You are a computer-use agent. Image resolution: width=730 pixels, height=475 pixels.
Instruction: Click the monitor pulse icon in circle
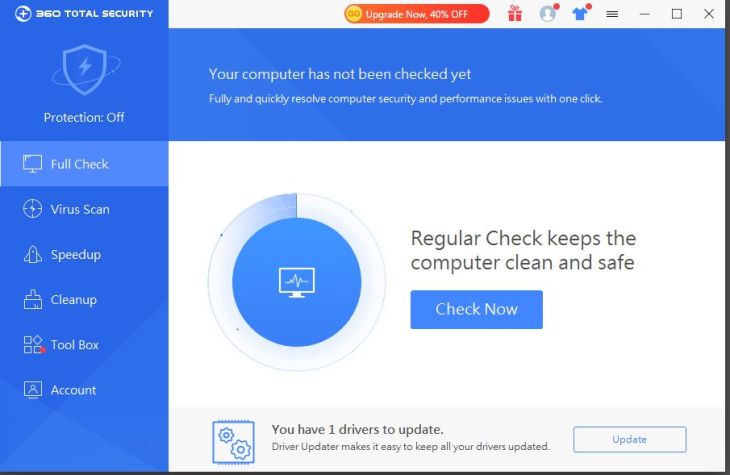297,282
